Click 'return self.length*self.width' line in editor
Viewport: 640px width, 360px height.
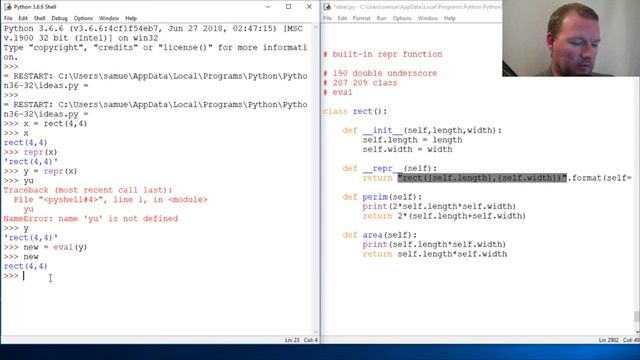[435, 254]
